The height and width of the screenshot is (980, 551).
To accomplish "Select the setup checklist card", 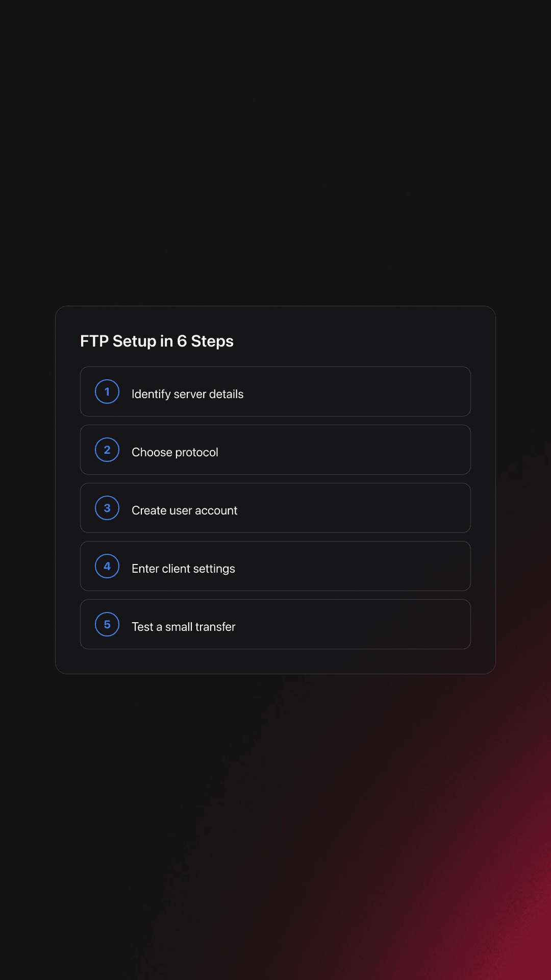I will point(275,490).
